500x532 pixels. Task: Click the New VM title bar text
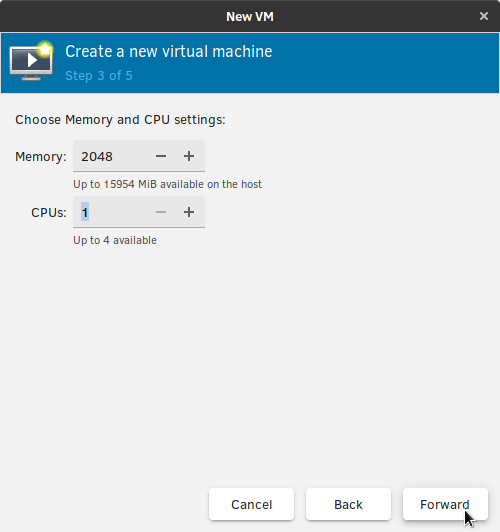click(250, 17)
